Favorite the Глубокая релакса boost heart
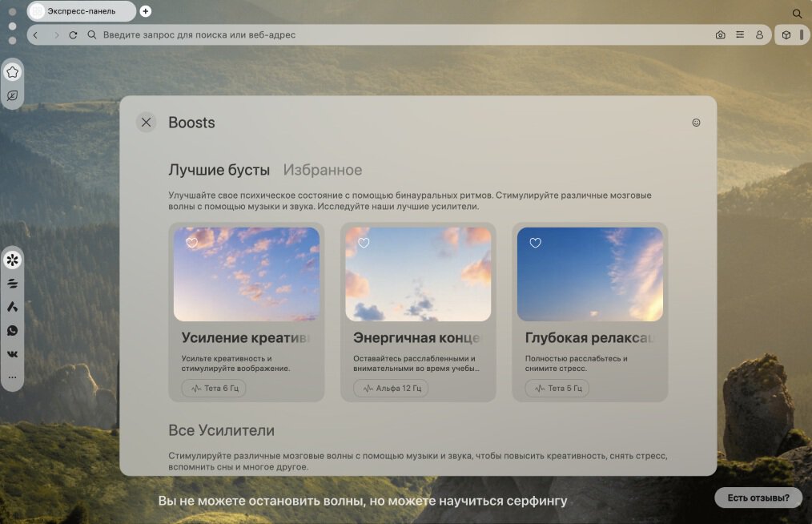This screenshot has width=812, height=524. point(536,243)
